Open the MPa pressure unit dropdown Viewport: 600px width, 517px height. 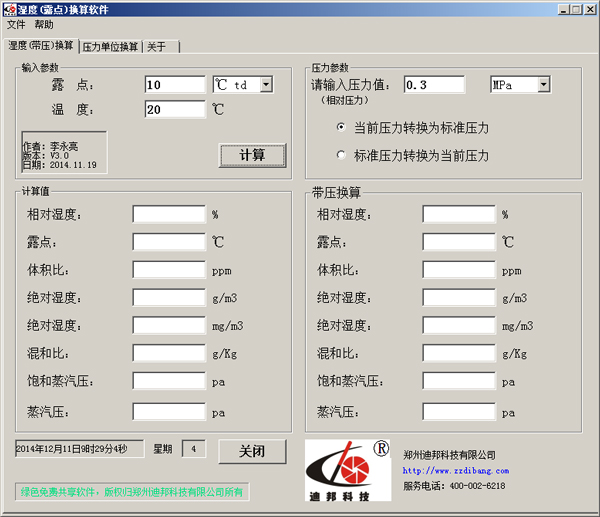pos(543,85)
